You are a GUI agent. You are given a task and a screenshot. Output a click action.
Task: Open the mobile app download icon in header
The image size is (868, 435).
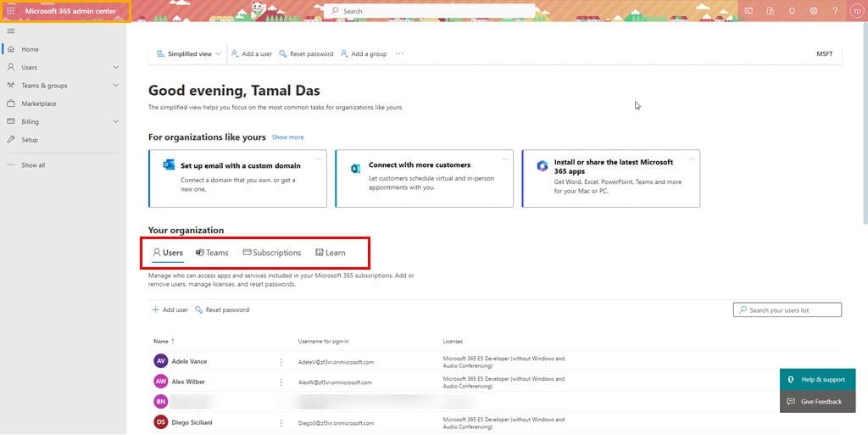pyautogui.click(x=770, y=11)
